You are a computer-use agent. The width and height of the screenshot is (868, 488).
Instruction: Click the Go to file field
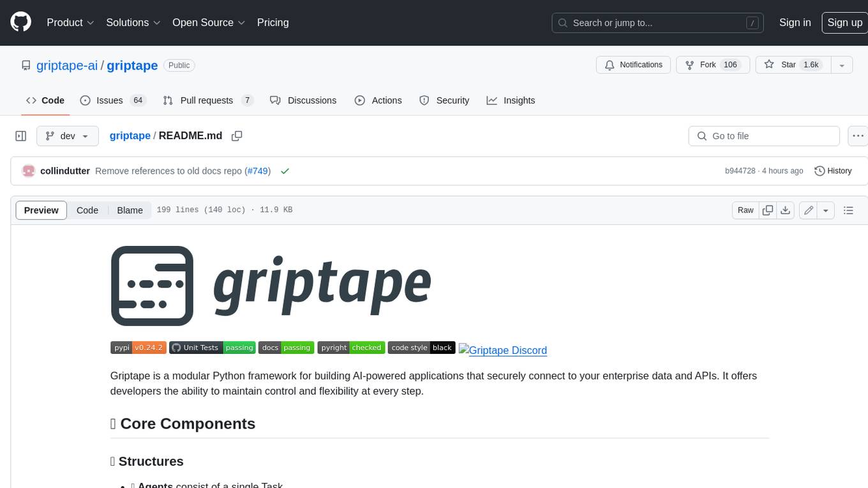coord(763,136)
